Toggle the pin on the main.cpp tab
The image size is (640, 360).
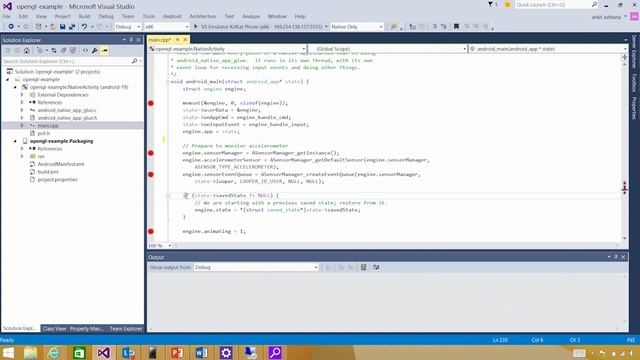pyautogui.click(x=178, y=40)
